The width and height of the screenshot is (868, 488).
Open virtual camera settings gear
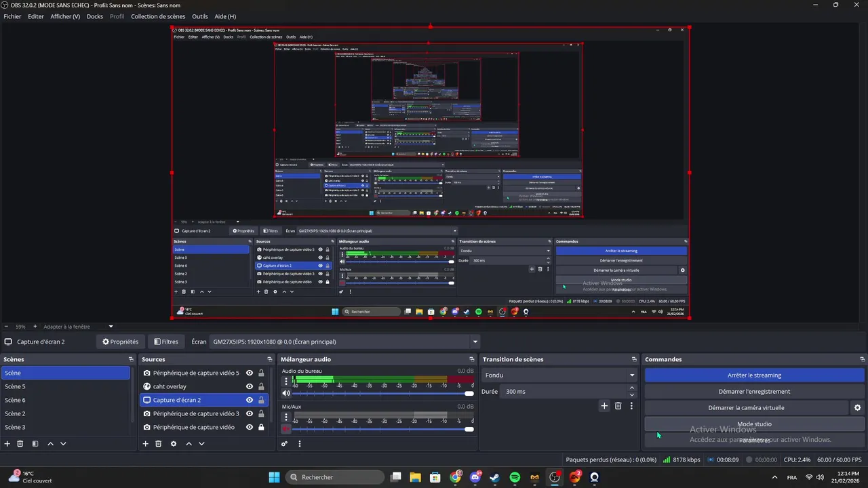pos(857,408)
